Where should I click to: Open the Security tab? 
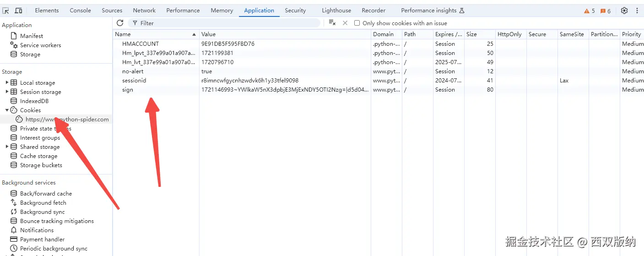pos(295,11)
